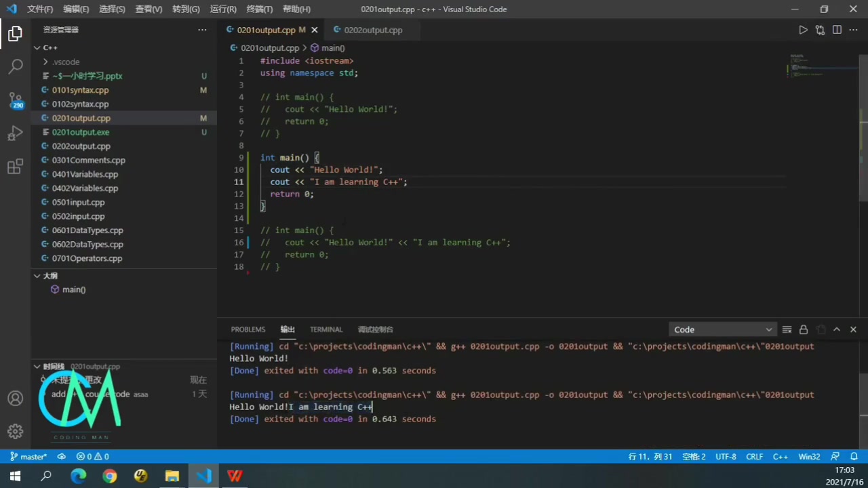Open the output channel Code dropdown
868x488 pixels.
tap(722, 329)
